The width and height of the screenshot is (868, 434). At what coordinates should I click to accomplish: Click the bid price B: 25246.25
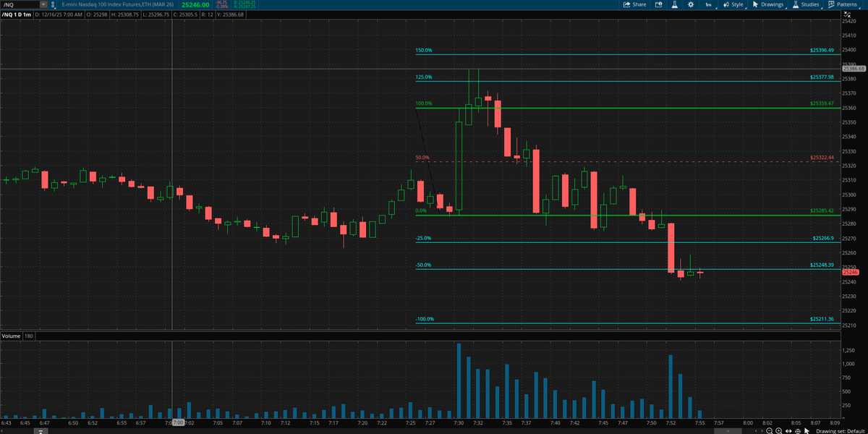[244, 3]
